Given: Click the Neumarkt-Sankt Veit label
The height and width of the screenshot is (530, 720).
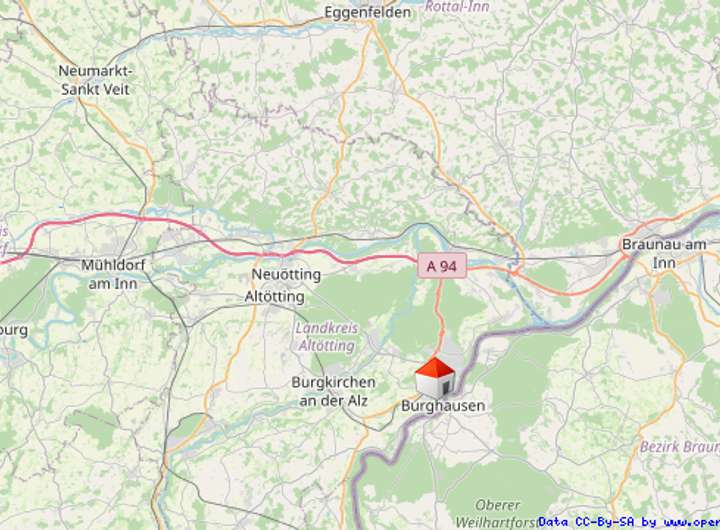Looking at the screenshot, I should coord(96,80).
